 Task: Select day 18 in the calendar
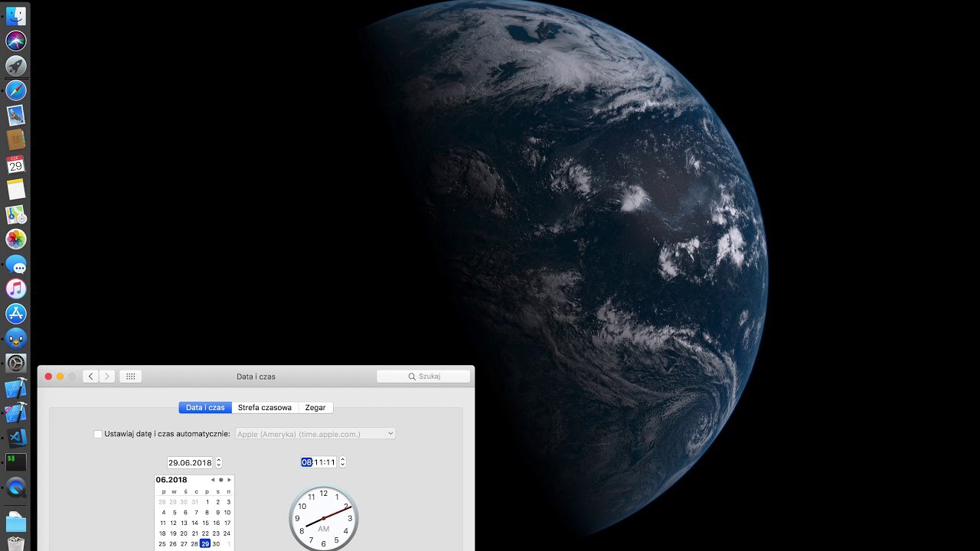point(162,533)
